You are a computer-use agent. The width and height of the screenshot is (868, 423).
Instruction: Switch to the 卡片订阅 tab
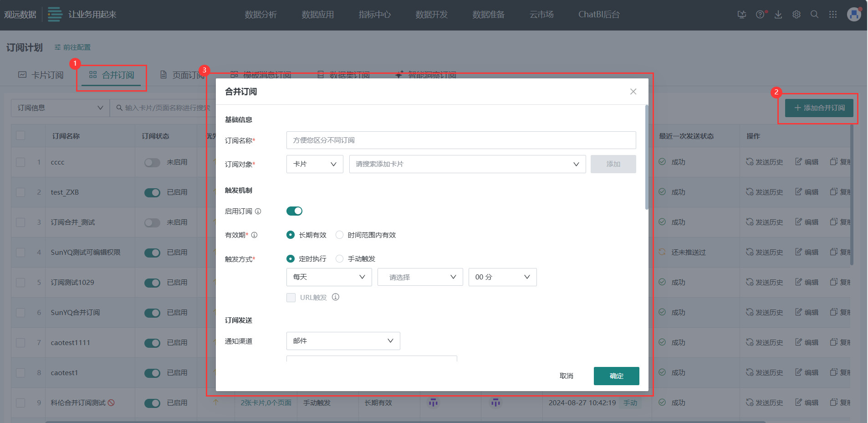[x=41, y=75]
